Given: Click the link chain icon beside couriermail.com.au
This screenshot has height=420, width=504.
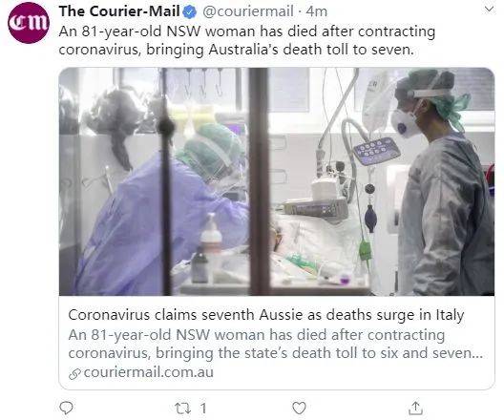Looking at the screenshot, I should [74, 374].
